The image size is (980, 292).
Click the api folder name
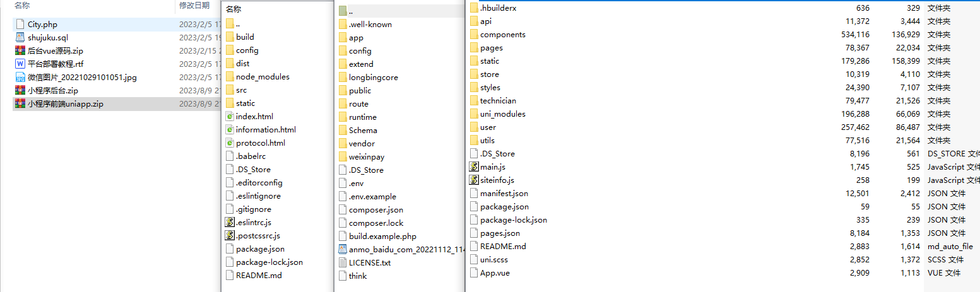click(486, 21)
